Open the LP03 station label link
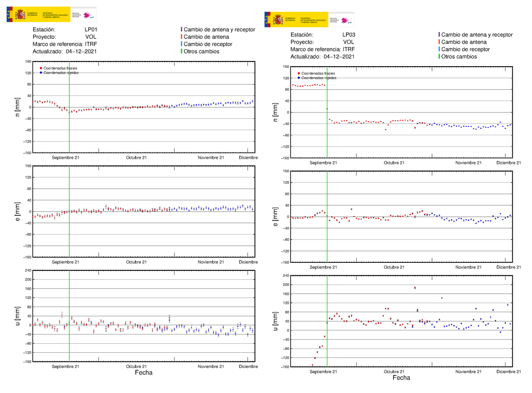 (349, 34)
